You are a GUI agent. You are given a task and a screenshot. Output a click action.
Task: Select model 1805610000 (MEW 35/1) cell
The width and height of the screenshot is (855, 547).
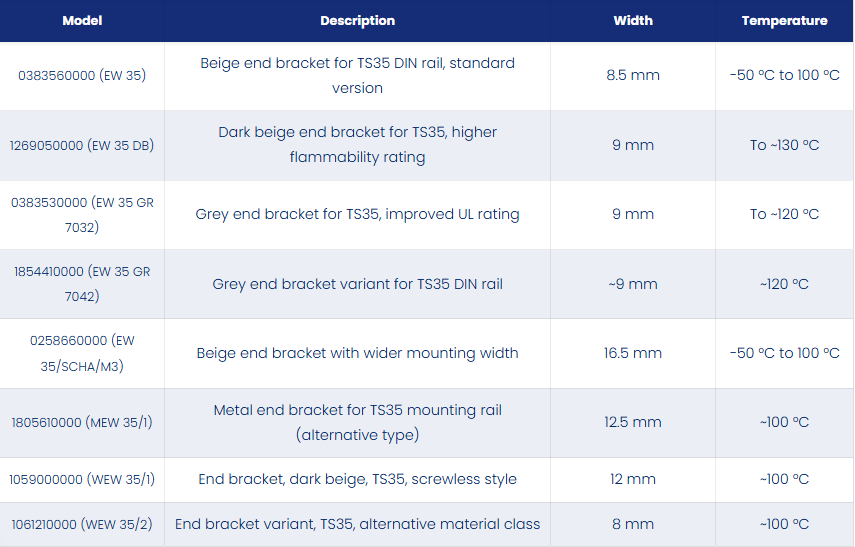click(82, 423)
